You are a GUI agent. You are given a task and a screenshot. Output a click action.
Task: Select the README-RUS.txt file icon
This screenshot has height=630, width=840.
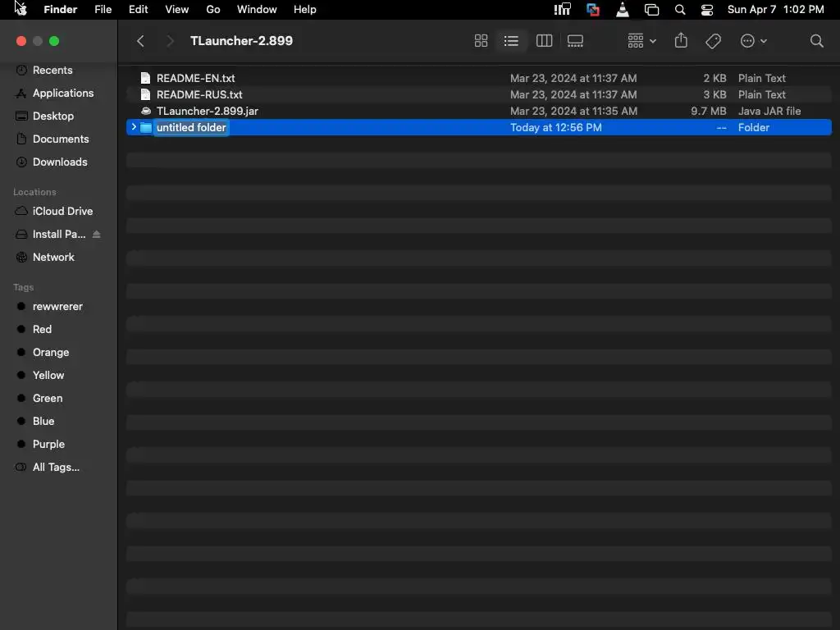(145, 94)
